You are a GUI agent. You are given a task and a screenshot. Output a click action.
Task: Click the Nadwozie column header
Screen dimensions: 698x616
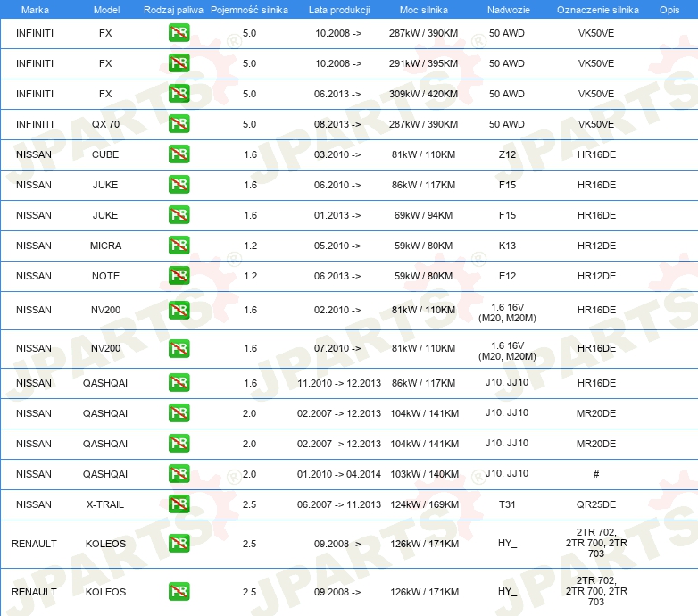pyautogui.click(x=509, y=10)
